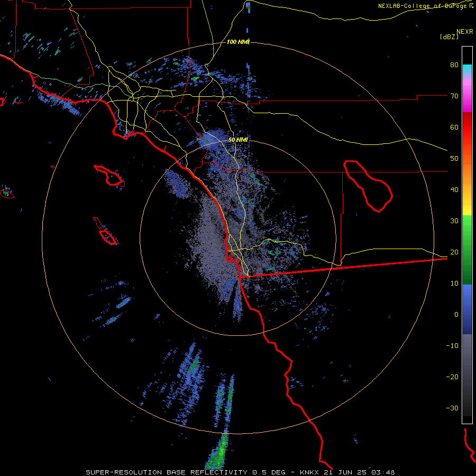Click the 10 value on the dBZ scale
Viewport: 476px width, 476px height.
pos(454,284)
